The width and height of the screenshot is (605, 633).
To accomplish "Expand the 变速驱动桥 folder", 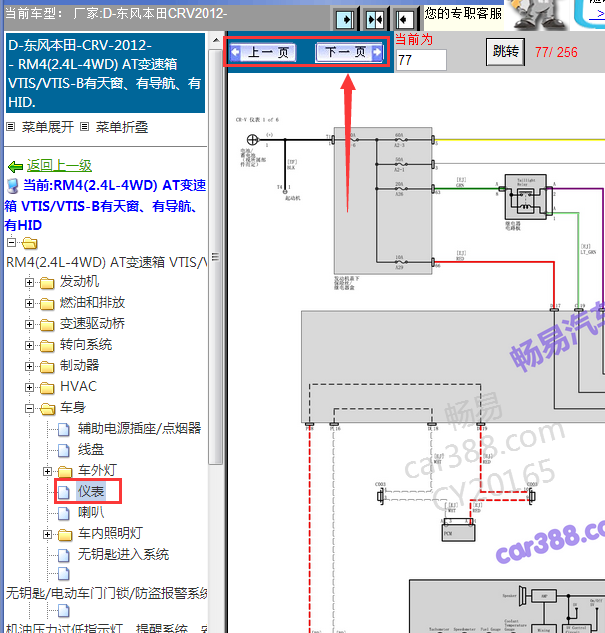I will point(29,324).
